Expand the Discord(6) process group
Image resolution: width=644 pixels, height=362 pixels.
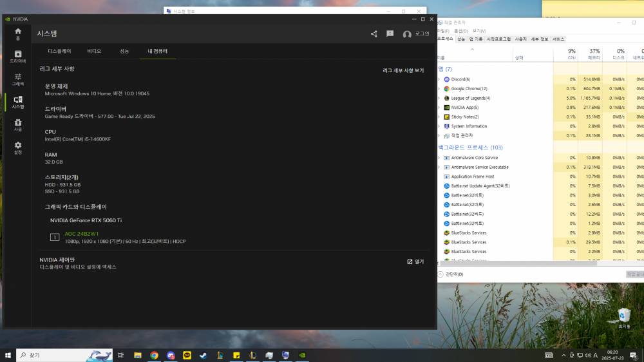click(x=439, y=79)
